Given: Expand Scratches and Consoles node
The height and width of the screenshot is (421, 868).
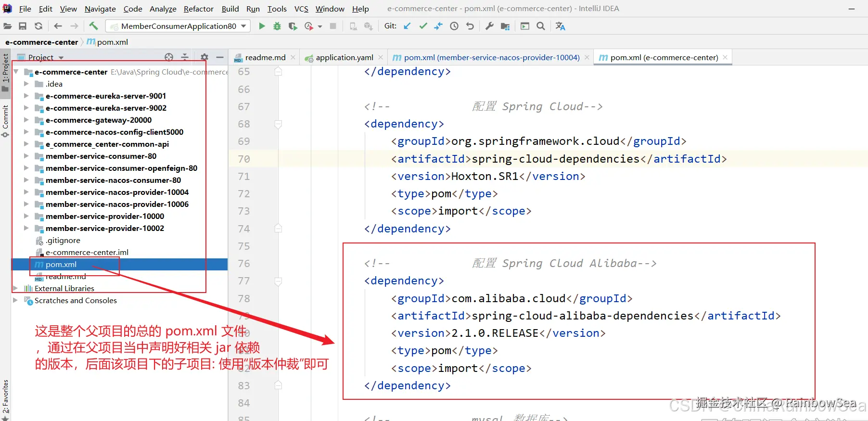Looking at the screenshot, I should click(15, 300).
